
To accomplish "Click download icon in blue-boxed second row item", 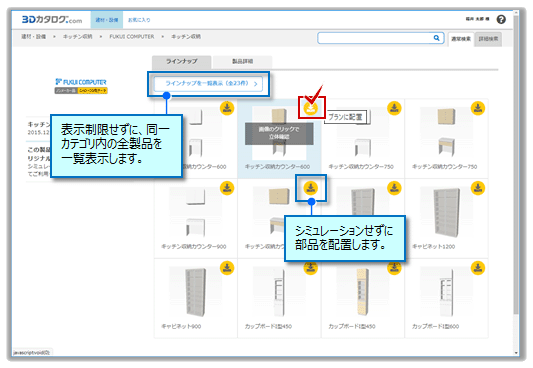I will (311, 188).
